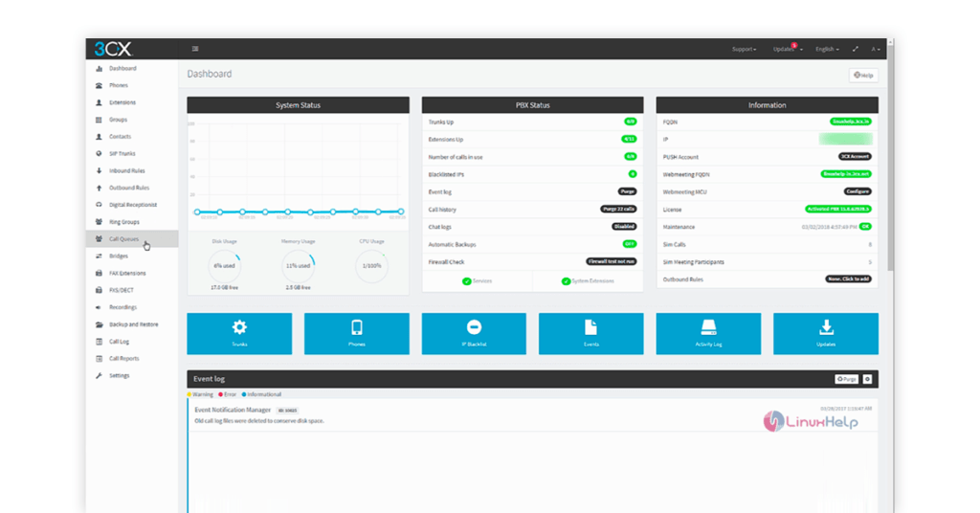Open the Updates download tile
Image resolution: width=980 pixels, height=513 pixels.
[826, 334]
